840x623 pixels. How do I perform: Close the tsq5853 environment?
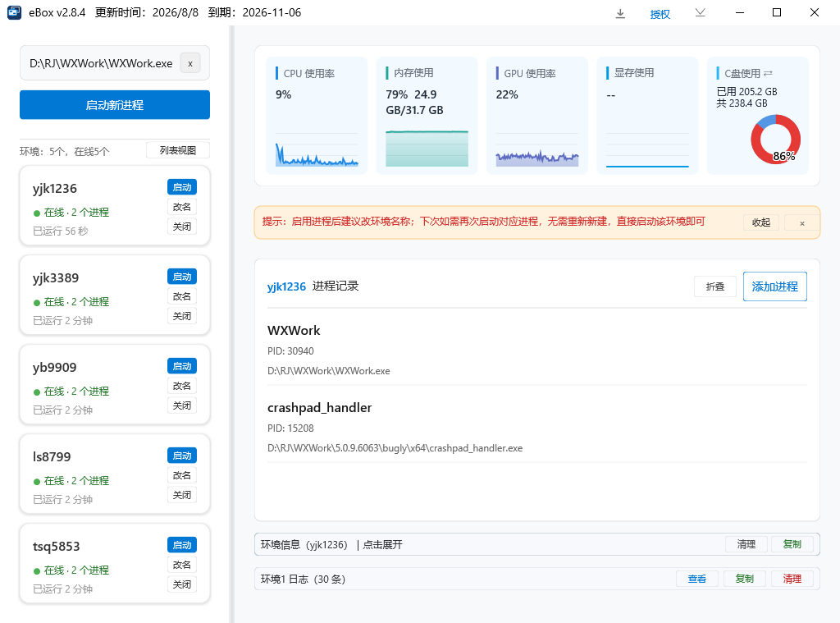click(182, 585)
